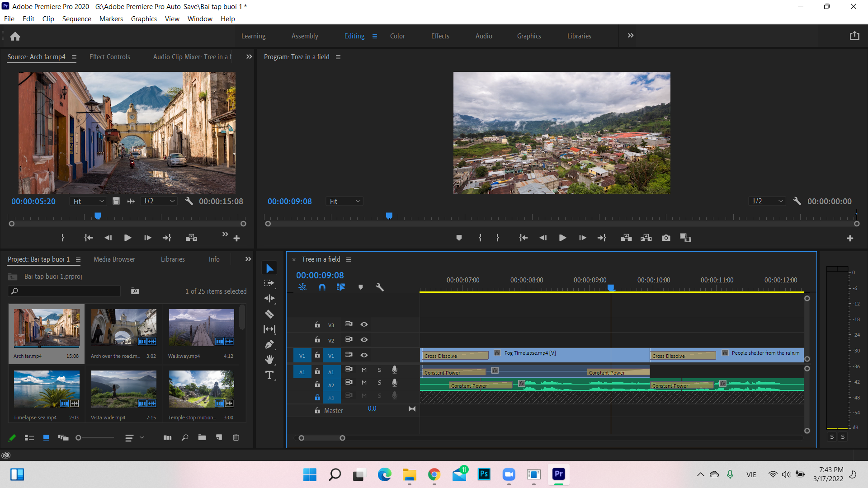Hide V3 track output eye
868x488 pixels.
click(364, 324)
